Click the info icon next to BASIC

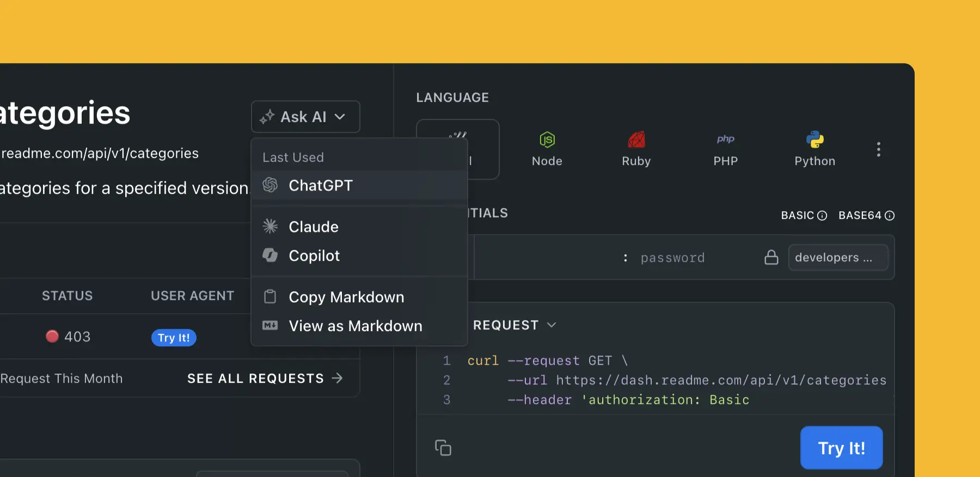coord(822,216)
